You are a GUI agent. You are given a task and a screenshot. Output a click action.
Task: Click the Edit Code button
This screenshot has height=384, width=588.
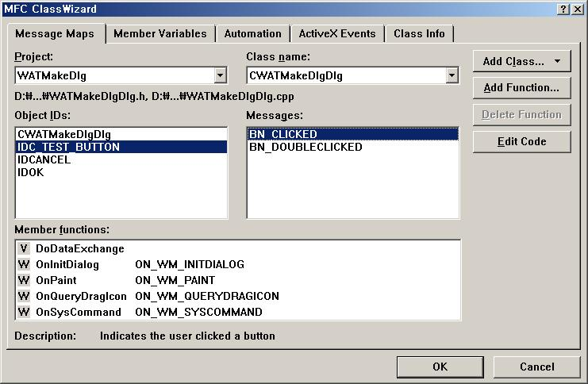tap(521, 142)
